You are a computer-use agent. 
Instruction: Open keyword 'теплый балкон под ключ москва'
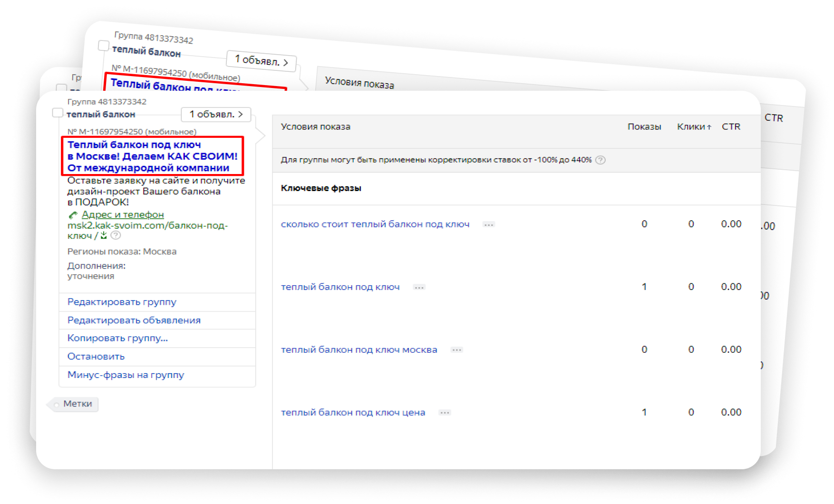click(x=359, y=350)
